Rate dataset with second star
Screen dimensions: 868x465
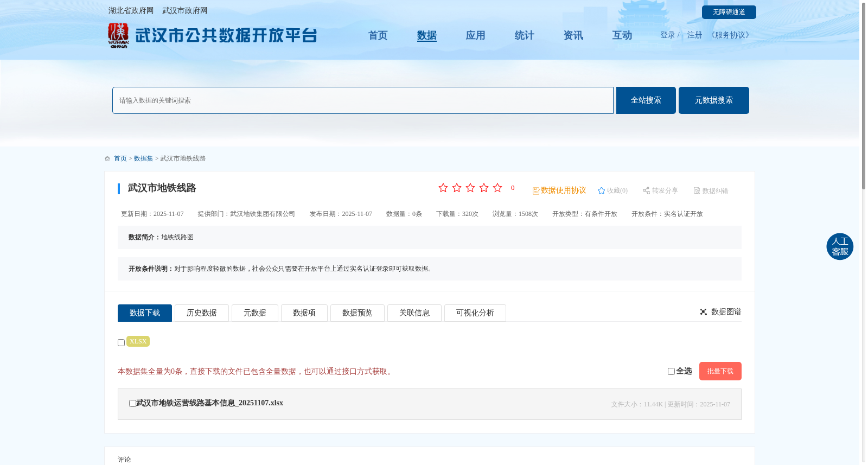[457, 188]
